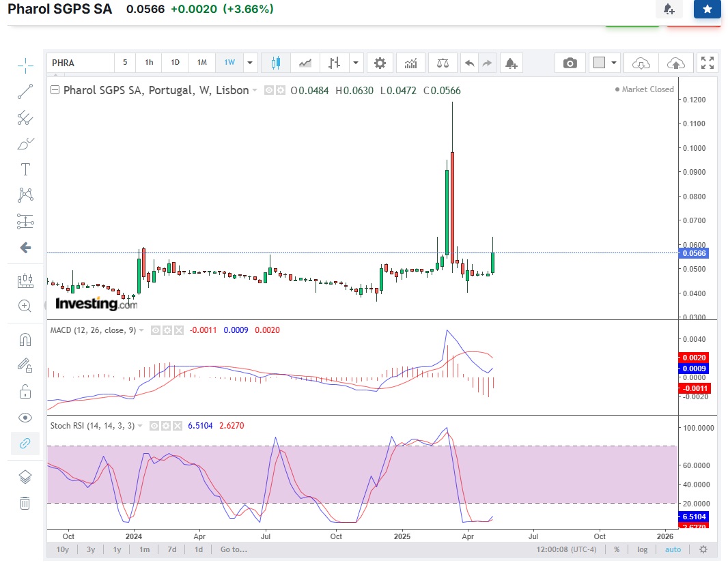Screen dimensions: 728x563
Task: Open the indicators panel icon
Action: 411,63
